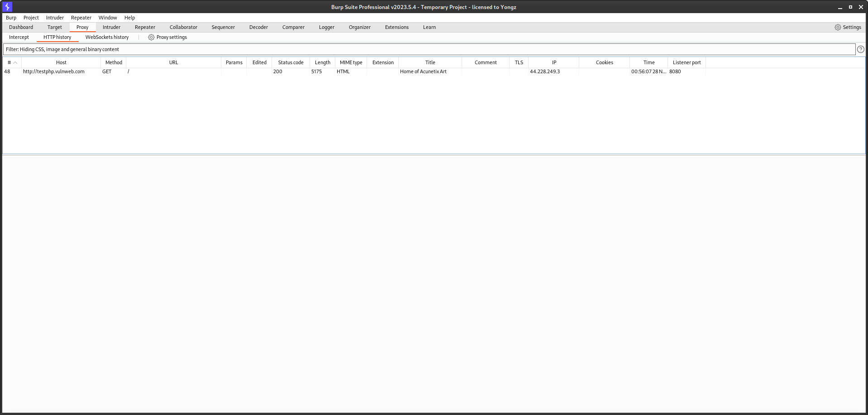This screenshot has width=868, height=415.
Task: Click the 5175 length cell
Action: click(322, 71)
